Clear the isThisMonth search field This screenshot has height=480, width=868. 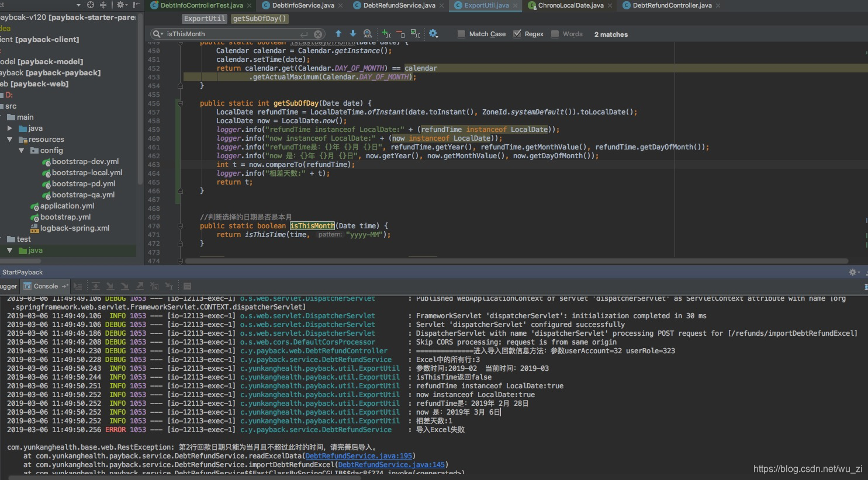317,34
